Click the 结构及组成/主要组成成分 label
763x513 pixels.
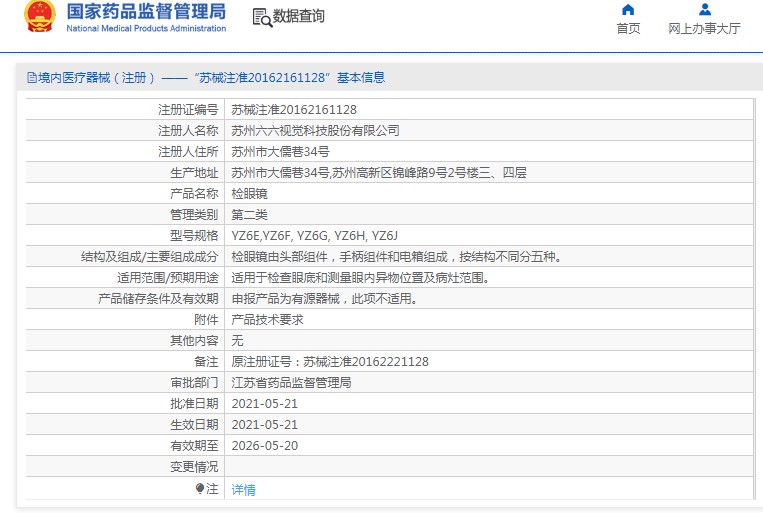click(149, 256)
